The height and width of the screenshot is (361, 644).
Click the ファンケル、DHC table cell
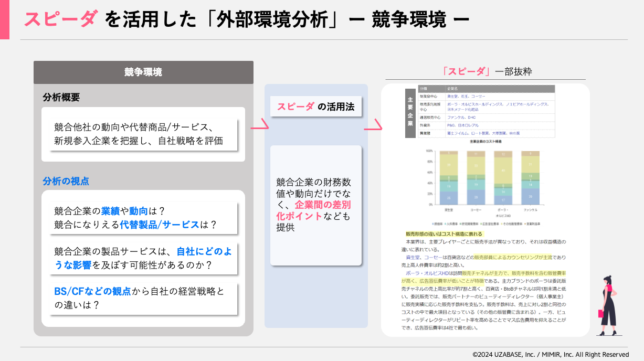click(500, 118)
